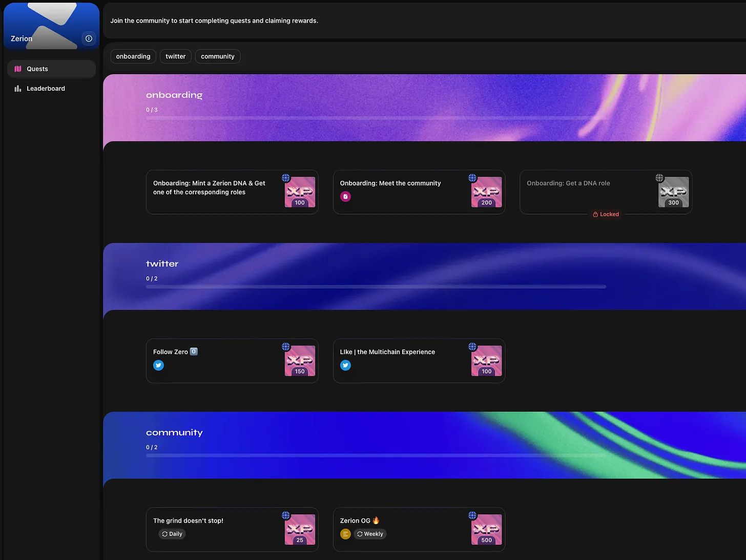This screenshot has width=746, height=560.
Task: Click the zero emoji beside Follow Zero
Action: [x=194, y=351]
